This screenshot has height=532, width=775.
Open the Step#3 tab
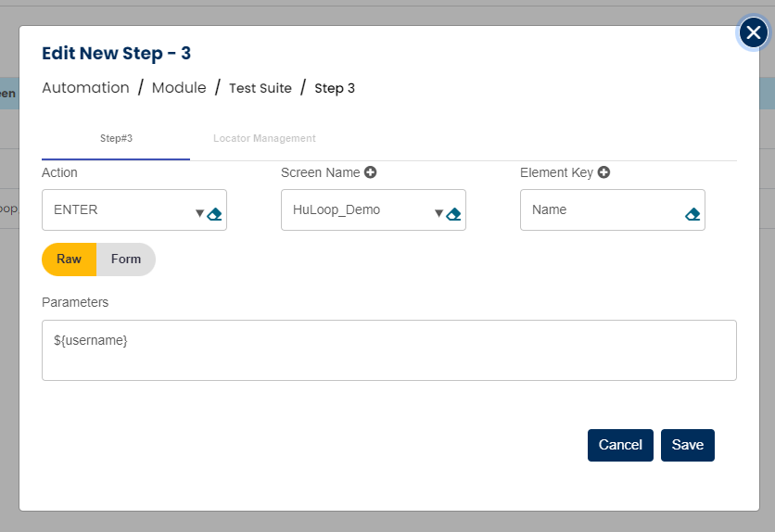pos(116,139)
